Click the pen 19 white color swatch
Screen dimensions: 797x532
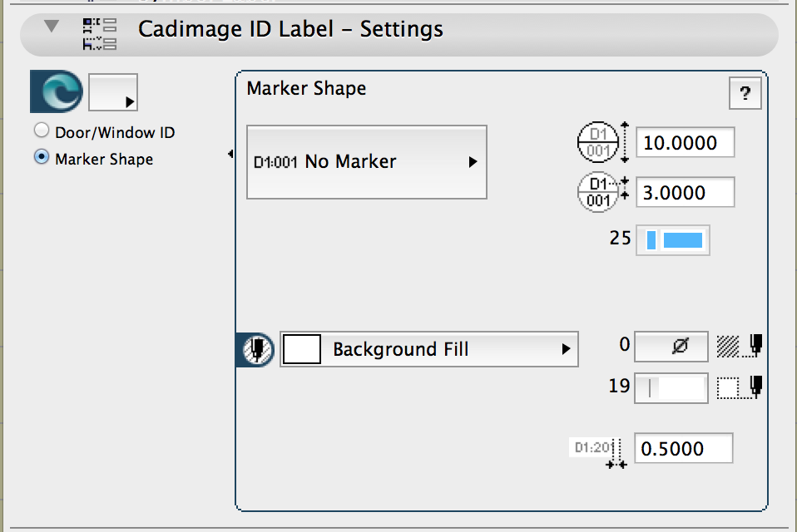point(671,388)
